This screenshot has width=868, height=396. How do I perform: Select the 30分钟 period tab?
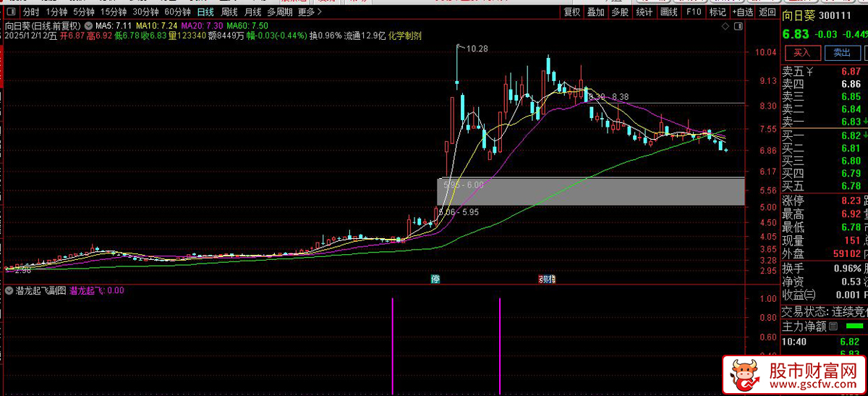145,12
